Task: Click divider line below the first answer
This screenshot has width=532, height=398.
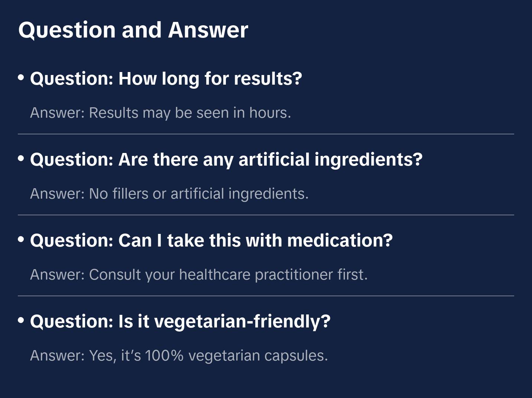Action: click(266, 134)
